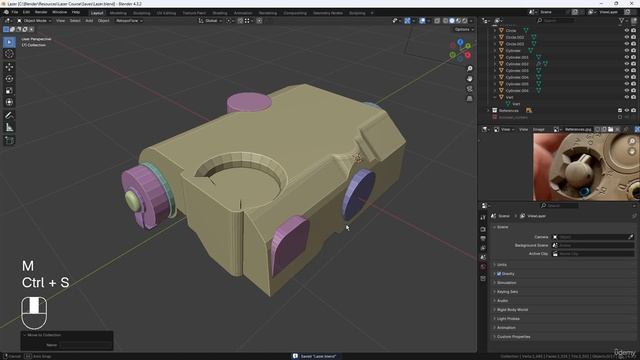Click the blue Z axis gizmo ball
Viewport: 640px width, 360px height.
460,42
